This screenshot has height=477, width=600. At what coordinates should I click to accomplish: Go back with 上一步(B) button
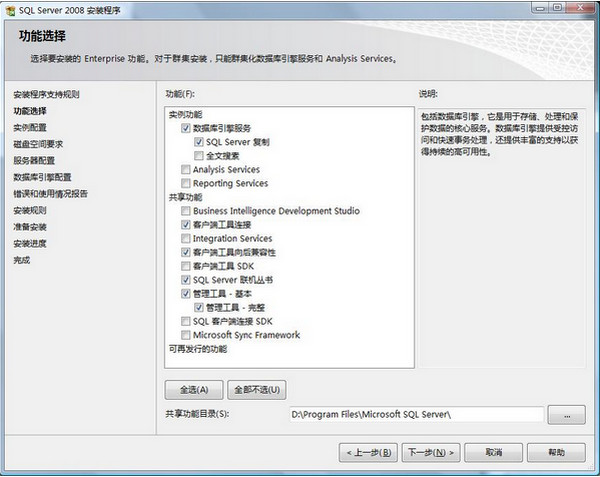point(368,453)
